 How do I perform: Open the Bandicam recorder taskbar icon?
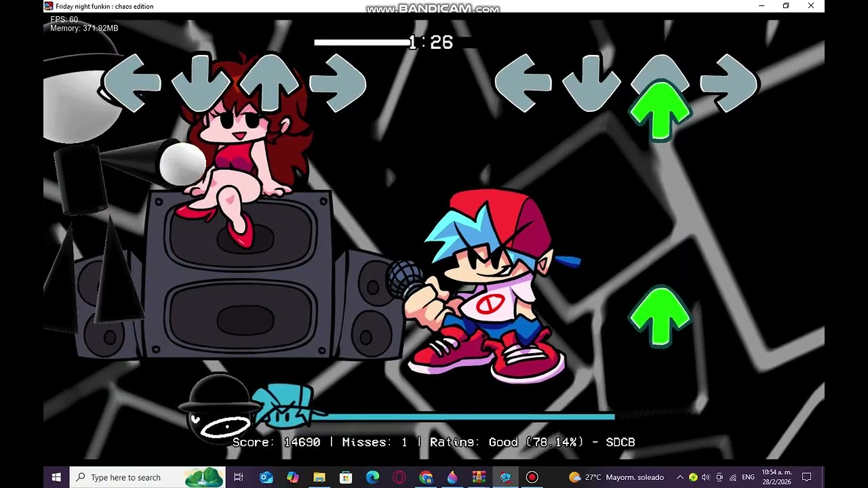click(x=532, y=477)
